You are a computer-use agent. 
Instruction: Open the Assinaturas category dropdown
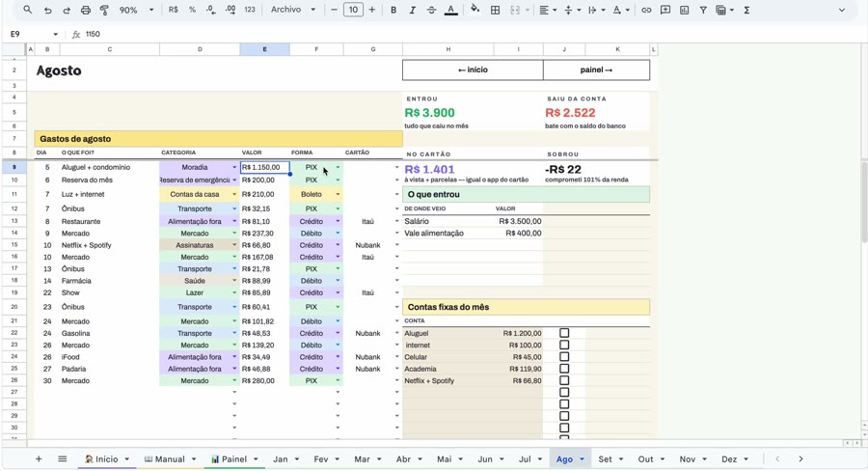coord(234,245)
